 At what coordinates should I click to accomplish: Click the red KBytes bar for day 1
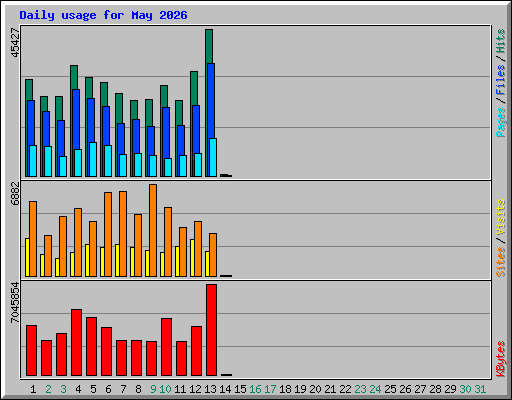(x=31, y=351)
